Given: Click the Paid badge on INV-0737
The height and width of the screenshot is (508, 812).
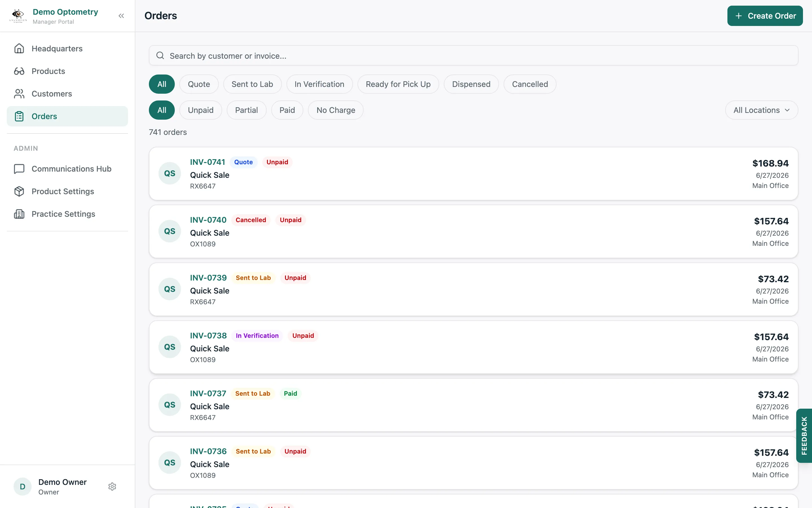Looking at the screenshot, I should pos(291,393).
